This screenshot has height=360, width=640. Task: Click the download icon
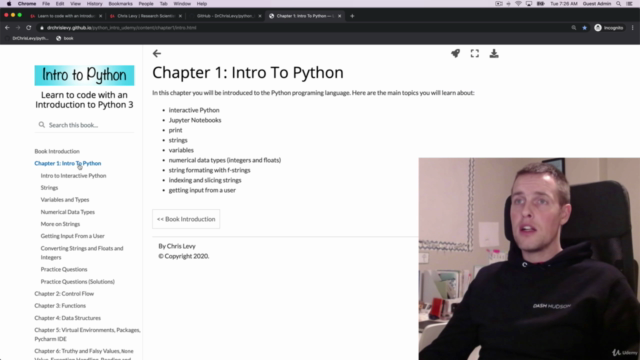tap(494, 53)
